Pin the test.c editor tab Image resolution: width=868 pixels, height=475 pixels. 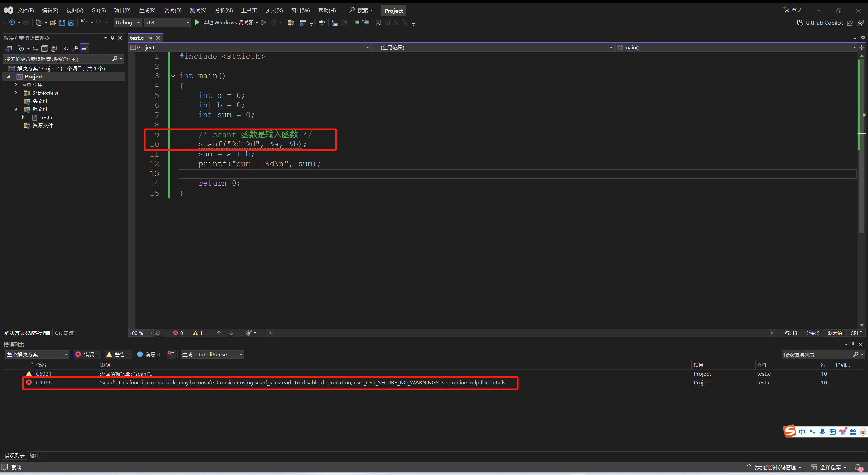click(150, 38)
